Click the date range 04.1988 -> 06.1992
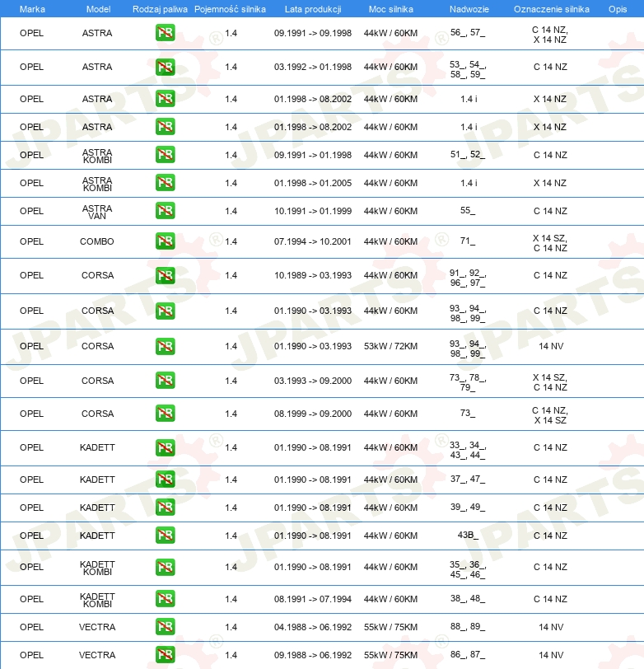The width and height of the screenshot is (644, 669). (313, 627)
